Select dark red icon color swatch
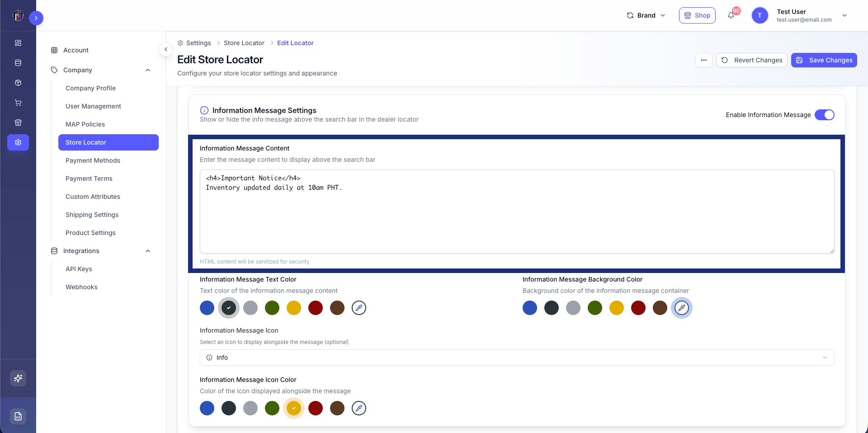868x433 pixels. 316,408
